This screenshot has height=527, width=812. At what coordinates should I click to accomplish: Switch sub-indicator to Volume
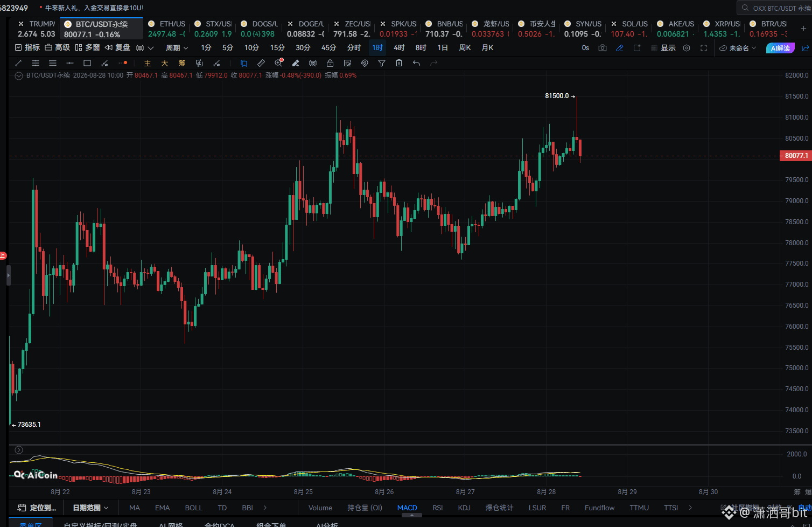320,508
